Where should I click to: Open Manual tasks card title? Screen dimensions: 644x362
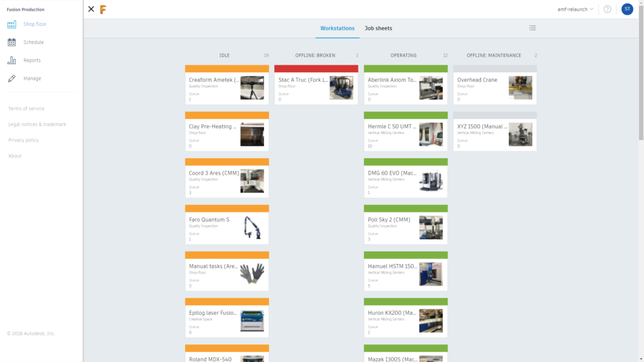click(x=214, y=266)
